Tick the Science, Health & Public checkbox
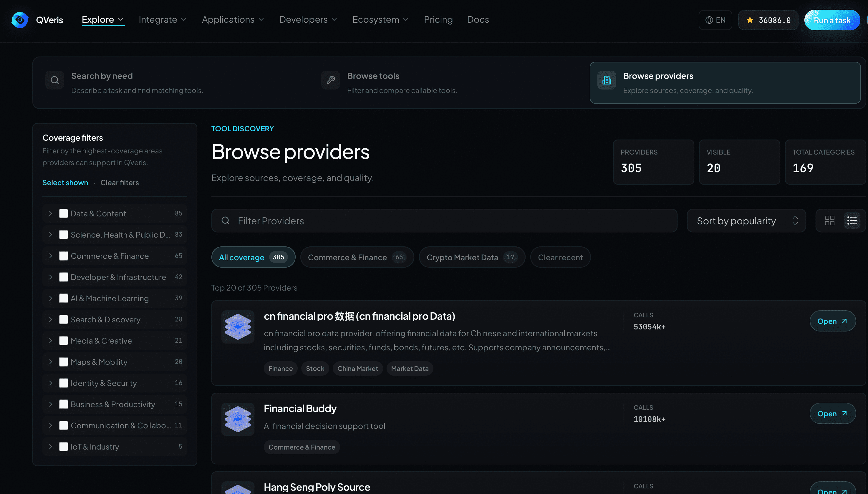 [64, 235]
